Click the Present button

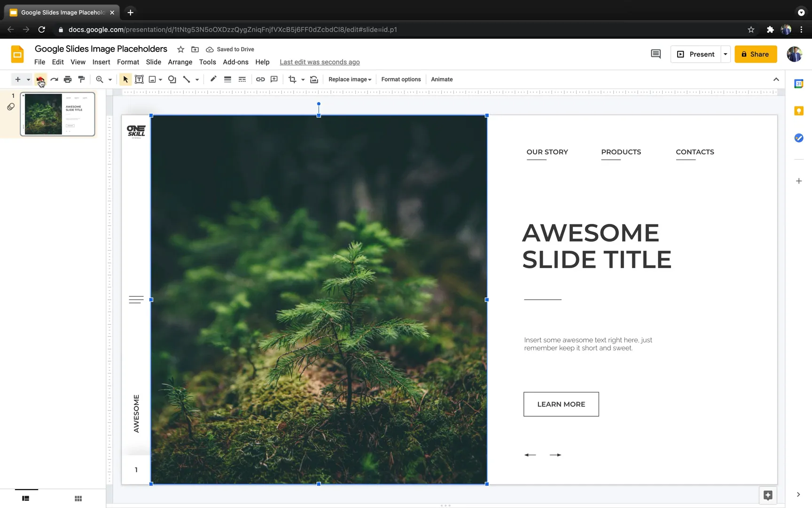point(696,54)
